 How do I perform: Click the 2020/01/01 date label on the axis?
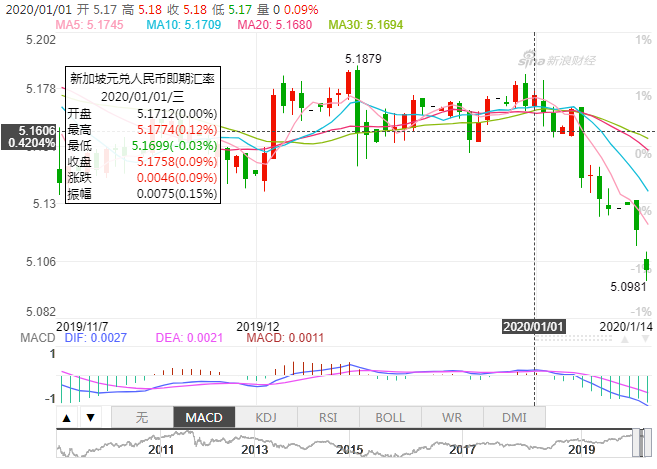coord(533,326)
